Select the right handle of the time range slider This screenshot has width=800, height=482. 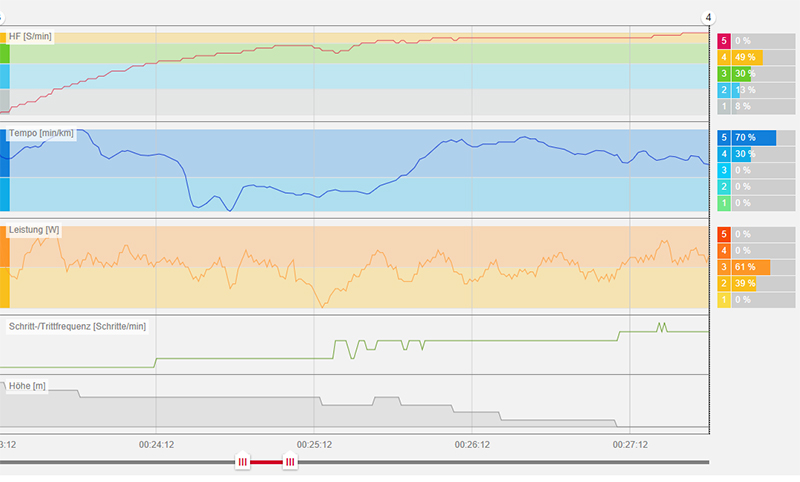click(289, 461)
